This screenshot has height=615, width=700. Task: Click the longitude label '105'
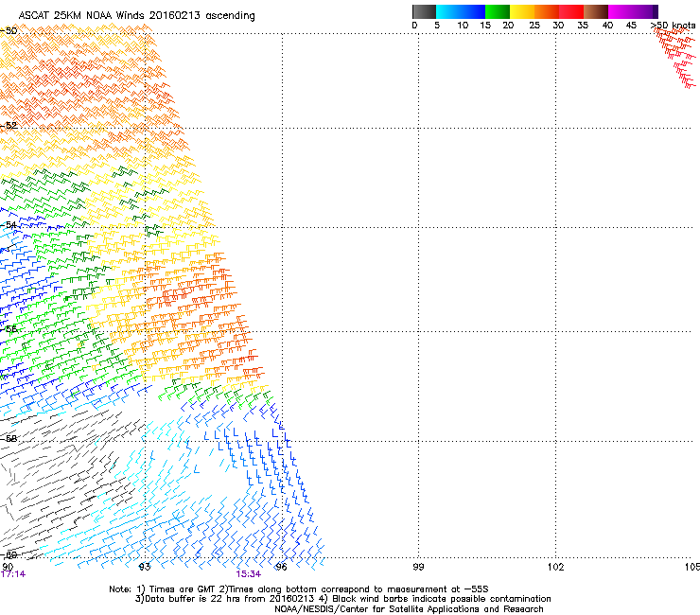pos(692,567)
